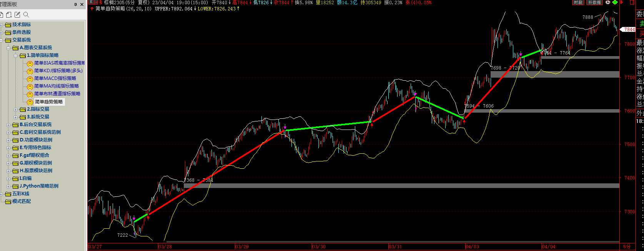Select 简单BIAS乖离率指标策略 tree item
Screen dimensions: 644x251
pyautogui.click(x=59, y=63)
